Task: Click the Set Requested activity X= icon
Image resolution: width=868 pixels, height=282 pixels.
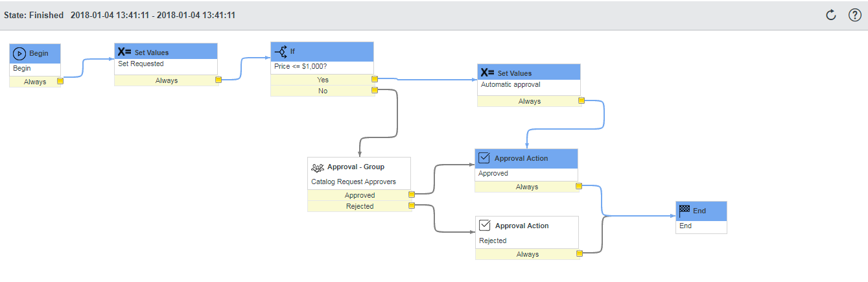Action: (124, 53)
